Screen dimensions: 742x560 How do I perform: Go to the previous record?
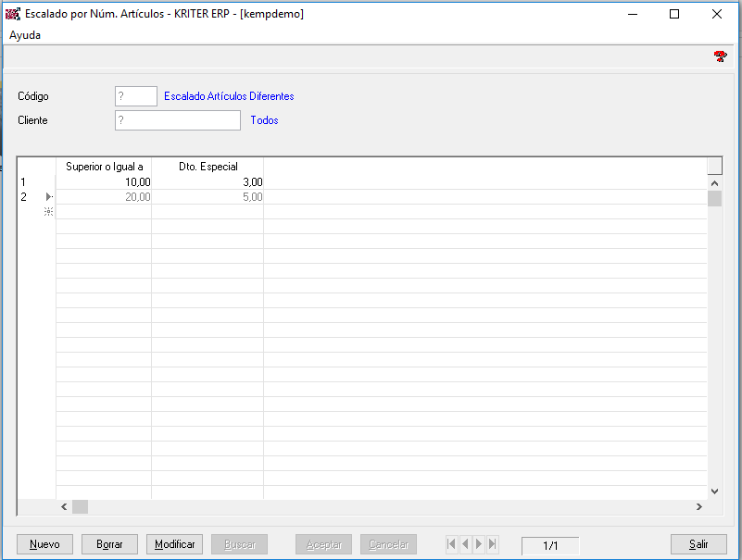465,544
